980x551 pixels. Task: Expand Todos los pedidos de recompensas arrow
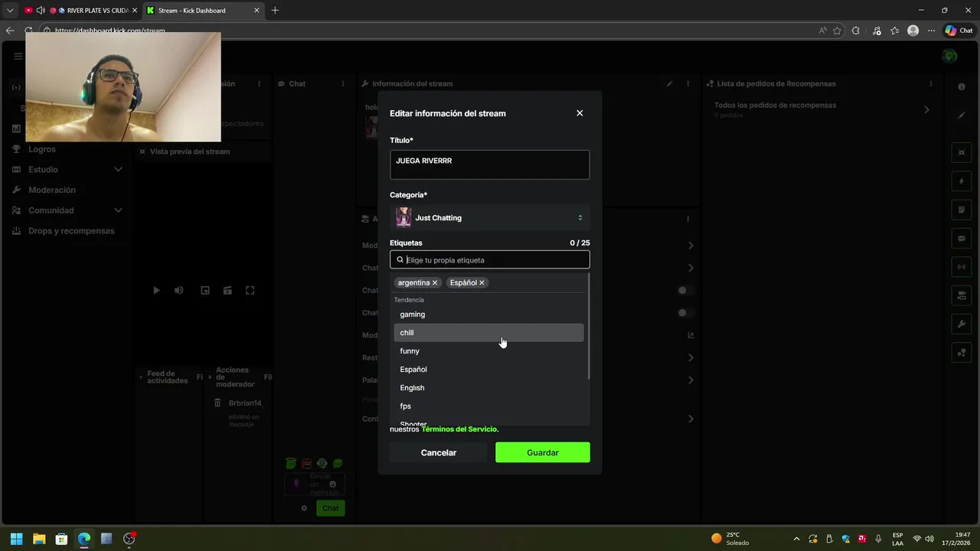926,109
